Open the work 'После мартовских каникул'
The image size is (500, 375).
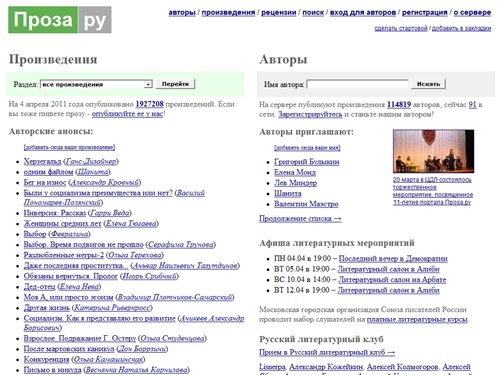click(69, 349)
